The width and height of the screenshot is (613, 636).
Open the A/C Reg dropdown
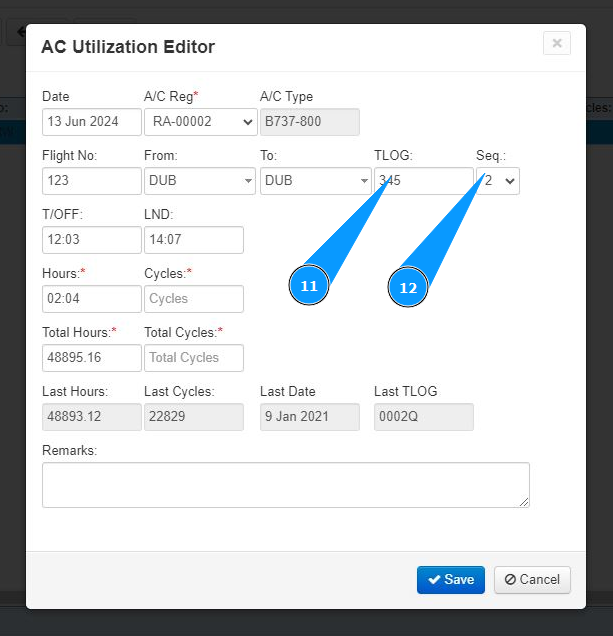(200, 122)
